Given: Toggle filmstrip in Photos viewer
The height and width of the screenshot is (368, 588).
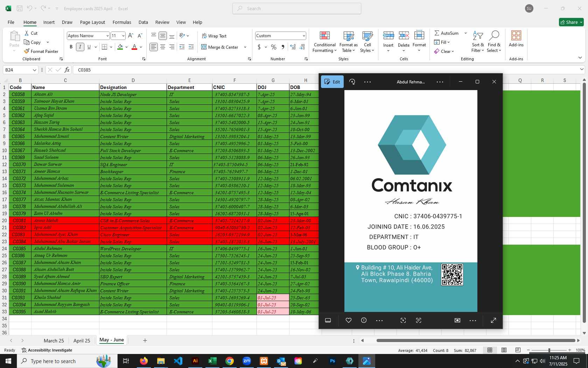Looking at the screenshot, I should (x=328, y=320).
